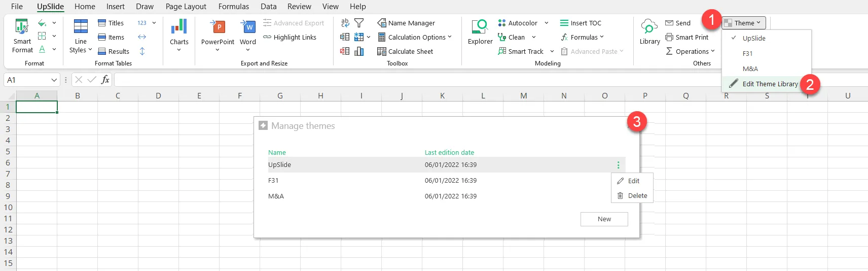Switch to the Home tab

click(x=85, y=7)
